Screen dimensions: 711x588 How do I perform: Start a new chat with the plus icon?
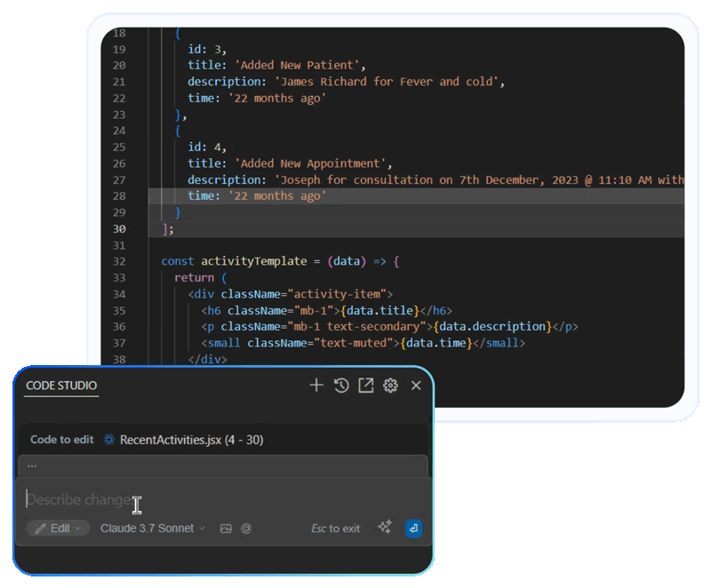(x=316, y=385)
